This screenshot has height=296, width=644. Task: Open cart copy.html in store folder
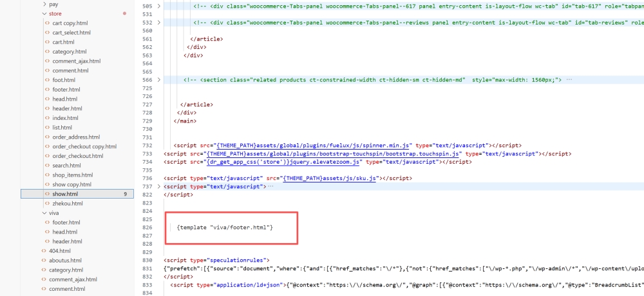tap(70, 23)
